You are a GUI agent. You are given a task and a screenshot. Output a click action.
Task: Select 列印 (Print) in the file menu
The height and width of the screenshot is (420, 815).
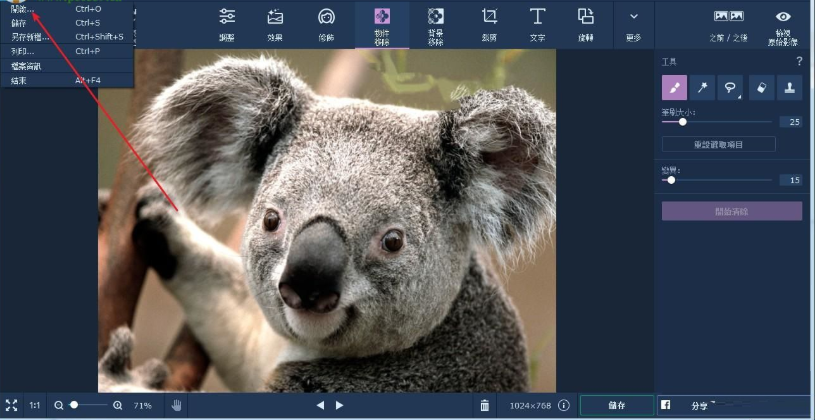tap(22, 51)
